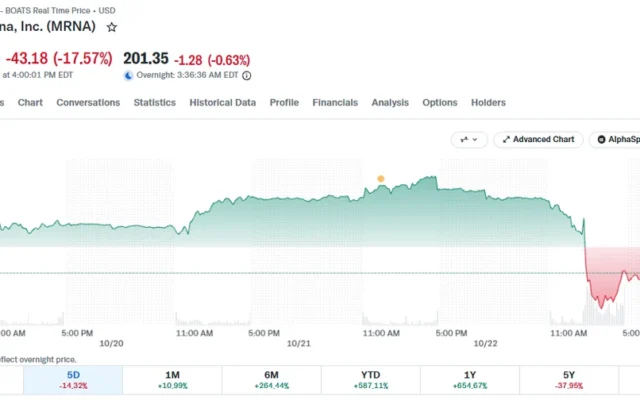Image resolution: width=640 pixels, height=400 pixels.
Task: Click the overnight price info icon
Action: tap(247, 76)
